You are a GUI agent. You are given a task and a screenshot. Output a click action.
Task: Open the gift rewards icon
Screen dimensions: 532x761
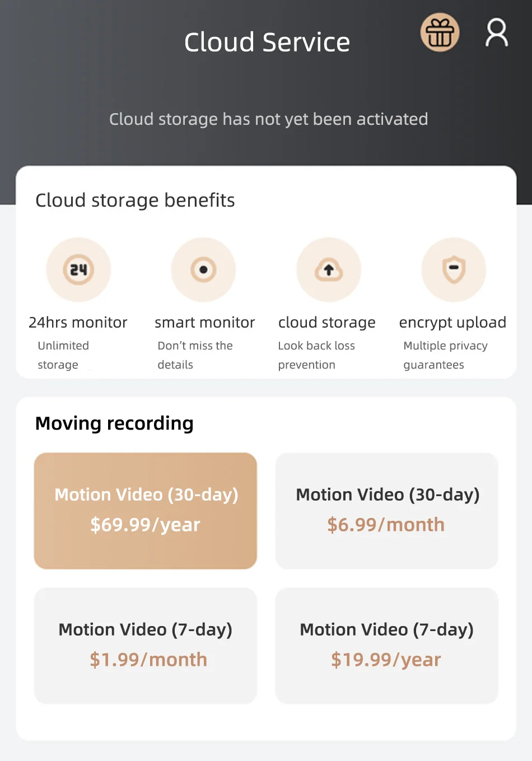[x=440, y=33]
